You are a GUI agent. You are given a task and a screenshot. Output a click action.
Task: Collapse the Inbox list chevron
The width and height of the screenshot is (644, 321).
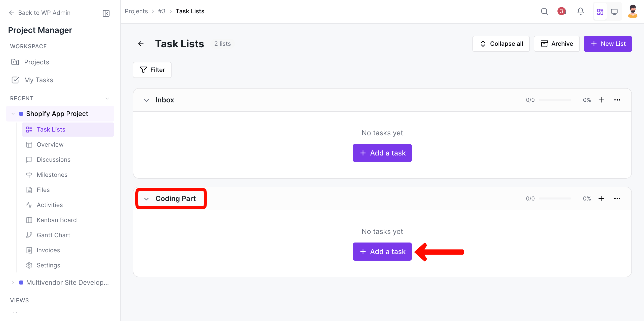click(146, 100)
